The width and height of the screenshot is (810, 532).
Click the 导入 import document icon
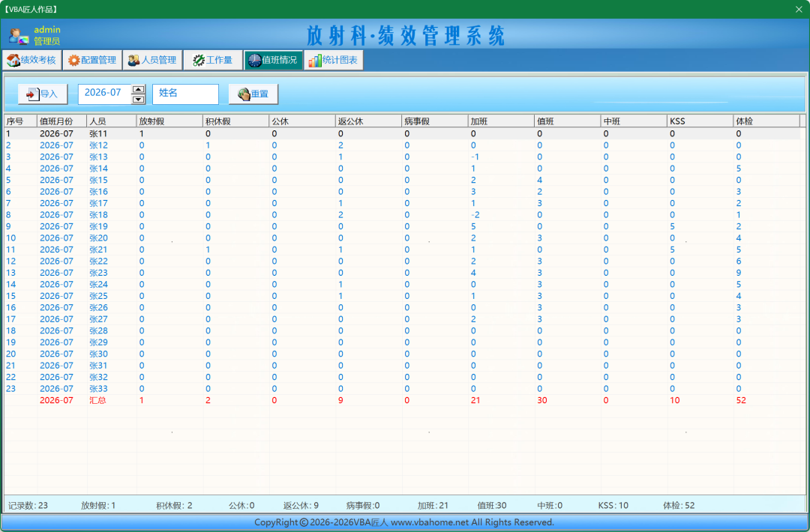pyautogui.click(x=32, y=94)
